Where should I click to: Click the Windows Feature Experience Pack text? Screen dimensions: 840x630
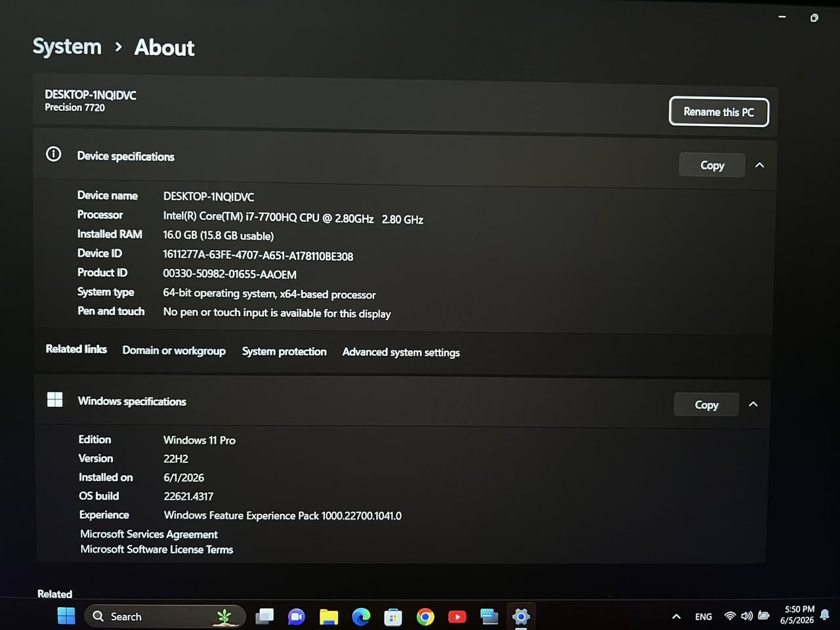tap(283, 516)
